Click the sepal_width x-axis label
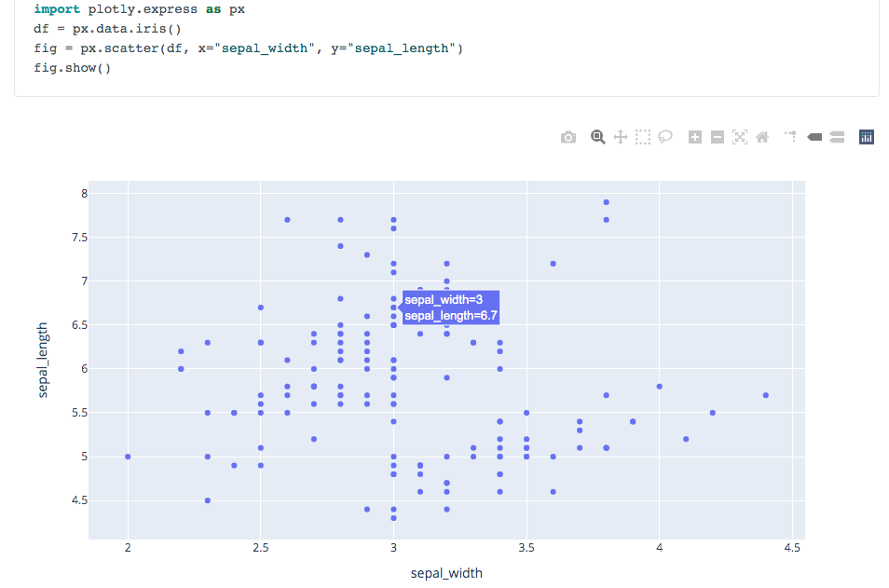The image size is (889, 588). 445,573
